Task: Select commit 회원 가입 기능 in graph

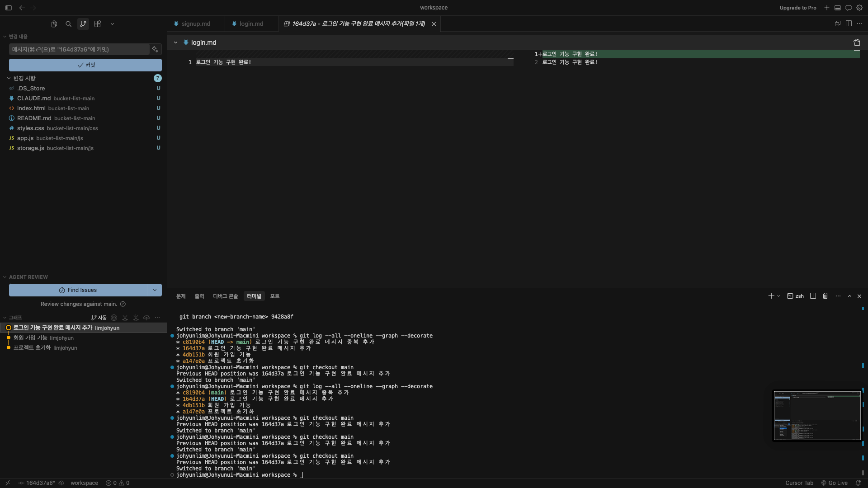Action: [x=83, y=338]
